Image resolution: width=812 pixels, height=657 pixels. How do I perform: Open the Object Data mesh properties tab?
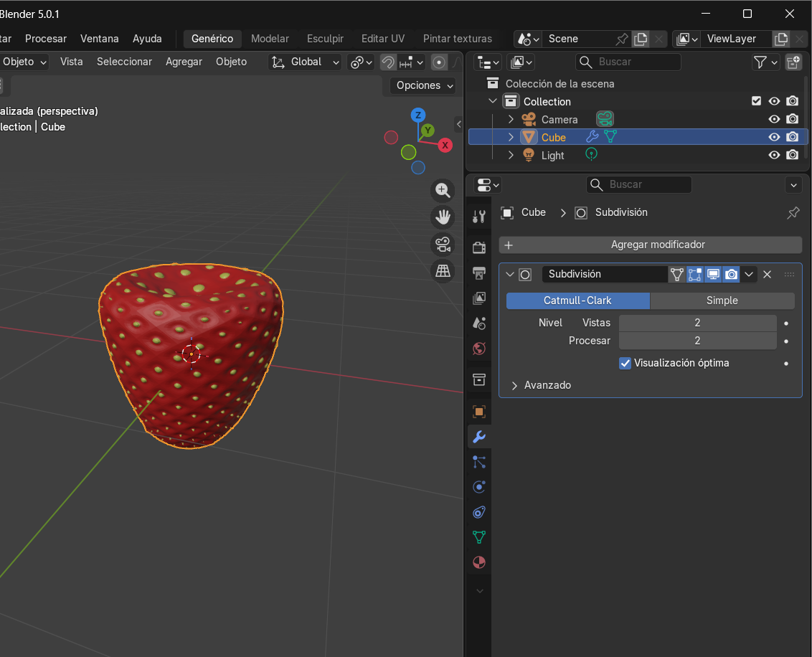(x=479, y=537)
